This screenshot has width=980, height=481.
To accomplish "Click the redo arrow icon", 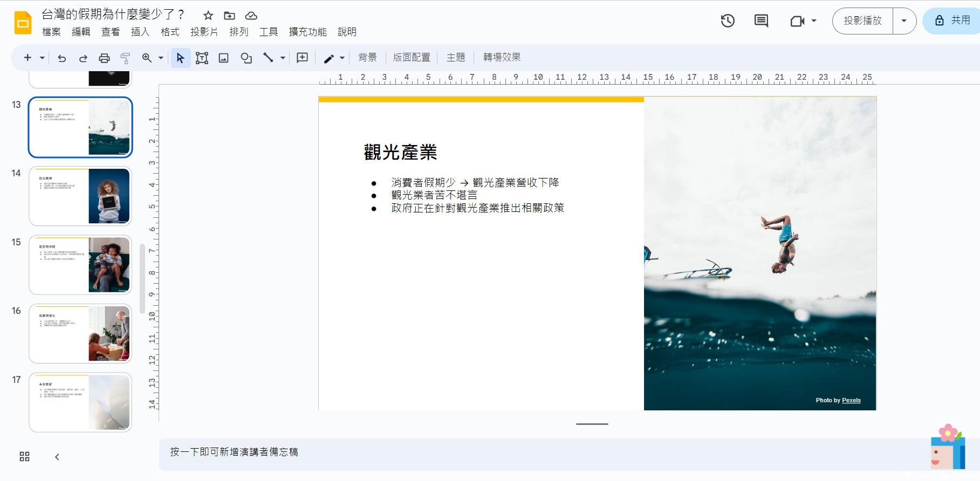I will click(83, 58).
